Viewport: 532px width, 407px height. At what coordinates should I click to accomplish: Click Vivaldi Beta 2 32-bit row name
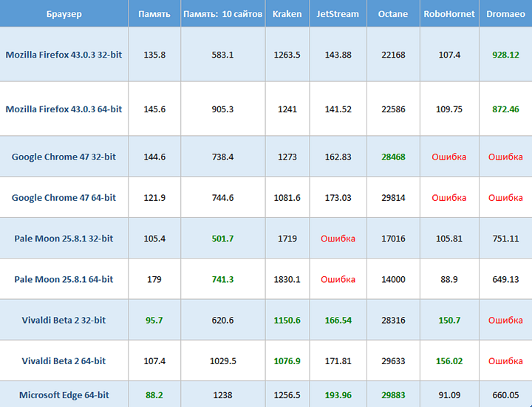[x=64, y=320]
